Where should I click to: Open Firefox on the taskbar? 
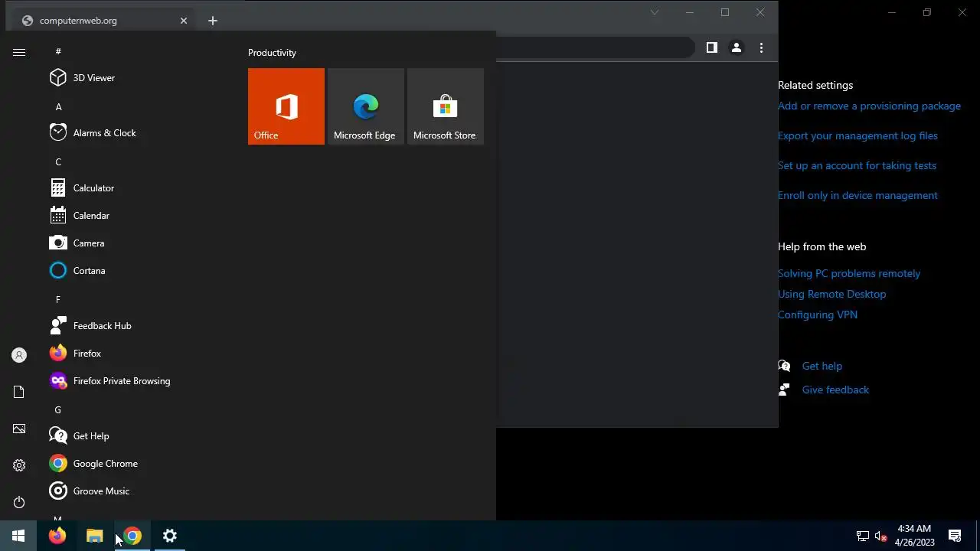coord(57,536)
